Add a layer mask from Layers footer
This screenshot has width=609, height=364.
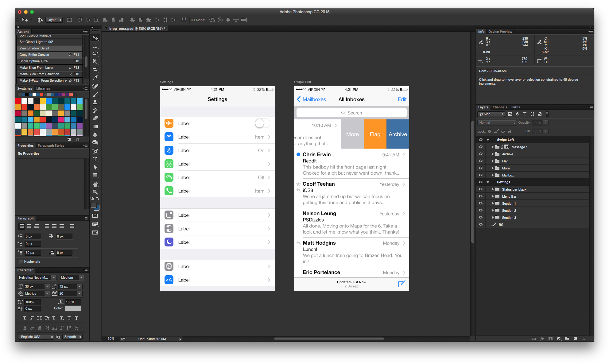tap(550, 339)
